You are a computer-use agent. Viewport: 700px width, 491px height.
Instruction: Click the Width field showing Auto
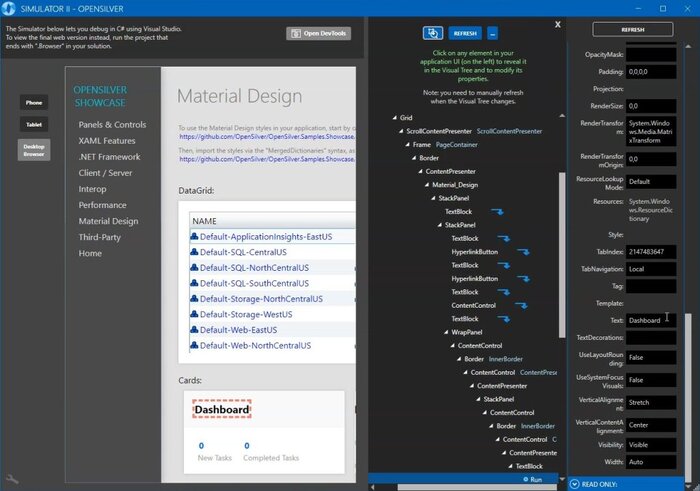[651, 462]
